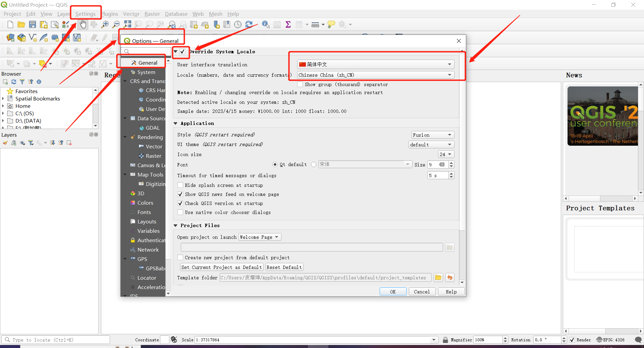Select the Identify Features tool
This screenshot has height=348, width=644.
click(266, 24)
